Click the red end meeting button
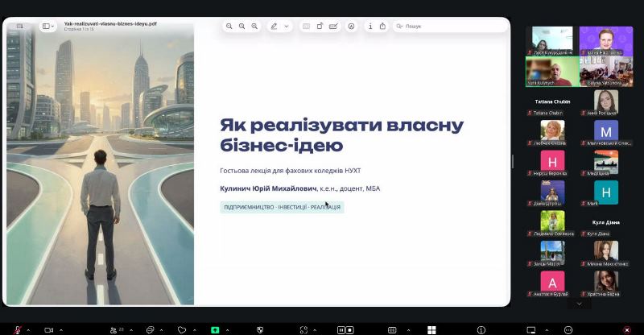Viewport: 644px width, 335px height. 627,329
